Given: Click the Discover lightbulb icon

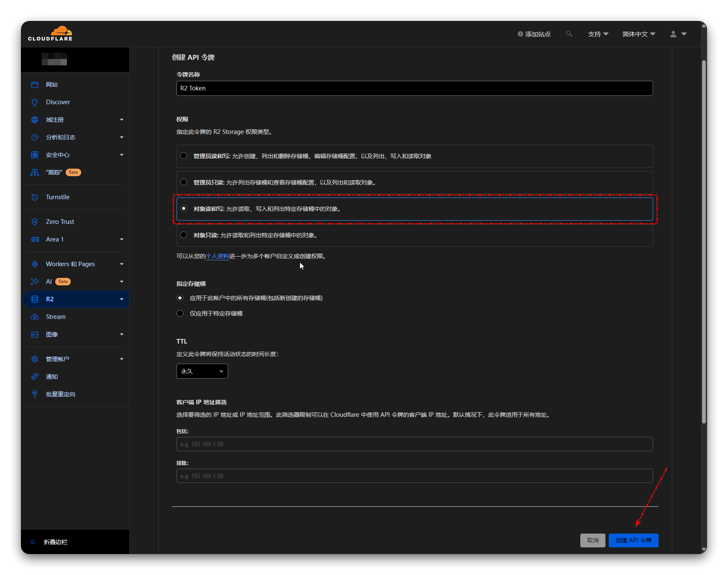Looking at the screenshot, I should coord(35,102).
